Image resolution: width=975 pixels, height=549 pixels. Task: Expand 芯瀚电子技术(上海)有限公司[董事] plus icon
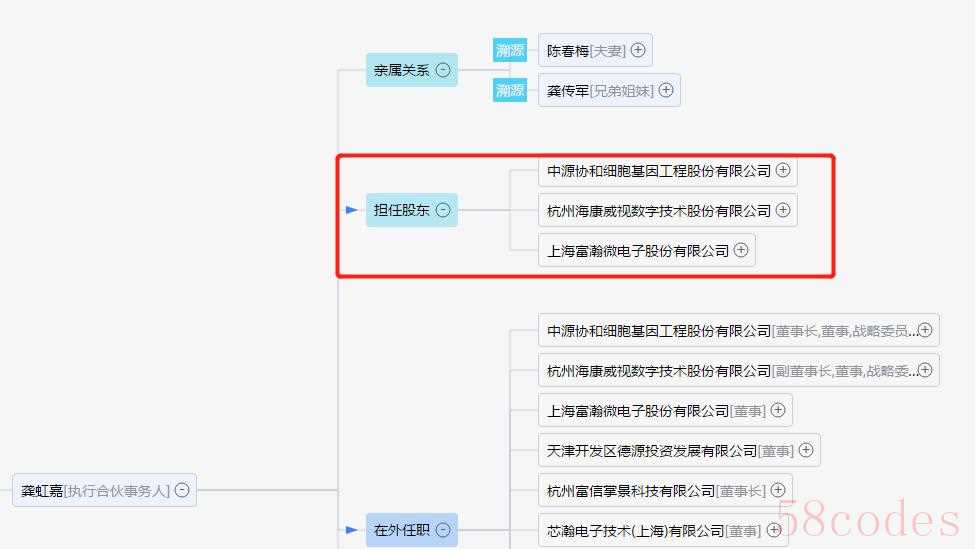point(774,530)
